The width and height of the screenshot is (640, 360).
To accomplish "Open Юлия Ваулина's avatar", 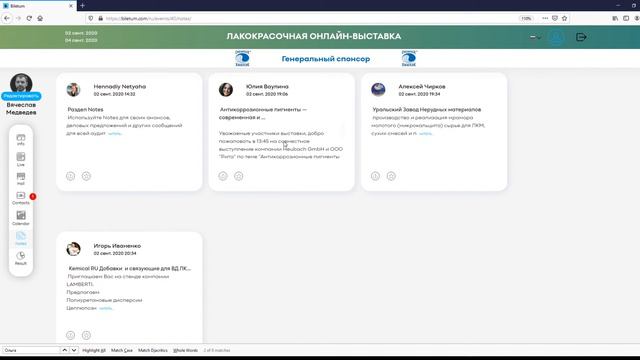I will (226, 90).
